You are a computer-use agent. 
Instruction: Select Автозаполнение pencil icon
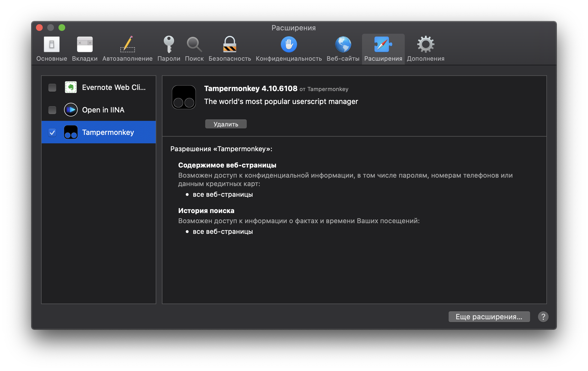pos(128,45)
